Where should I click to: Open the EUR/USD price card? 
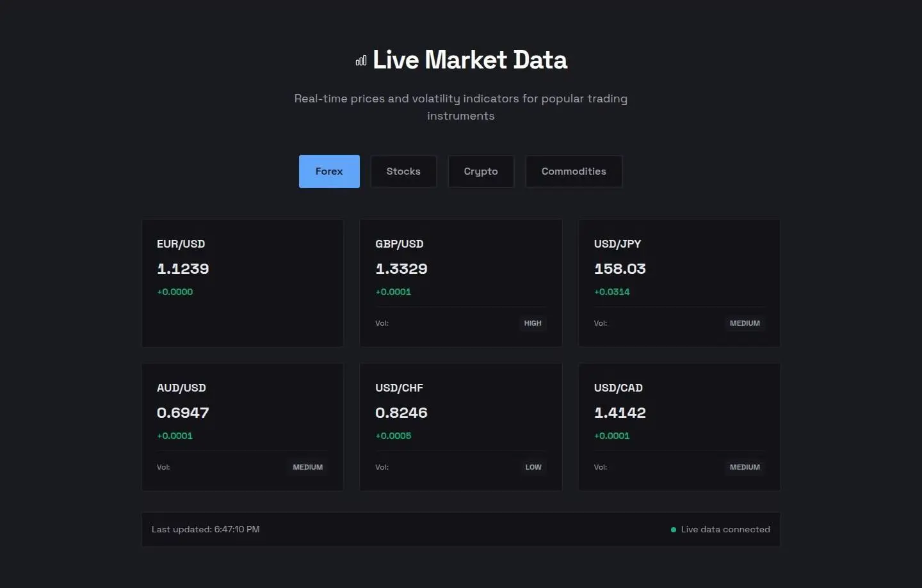[242, 283]
